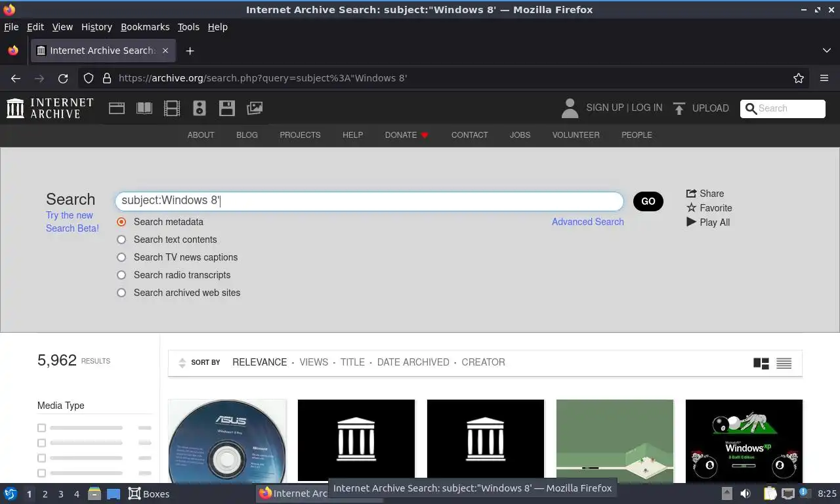
Task: Open the View menu
Action: point(62,27)
